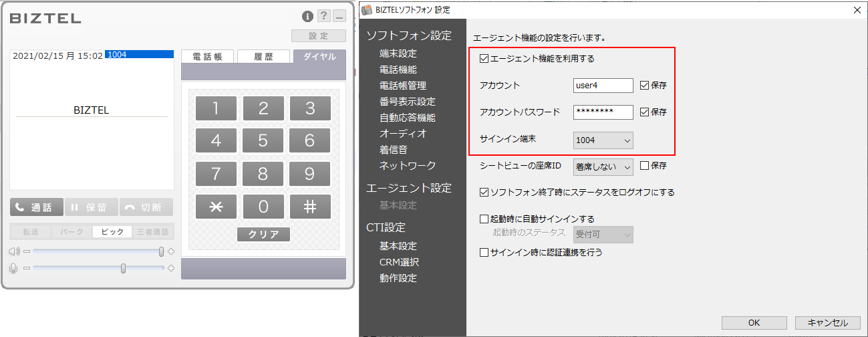The width and height of the screenshot is (868, 337).
Task: Dial digit 9 on keypad
Action: pos(310,175)
